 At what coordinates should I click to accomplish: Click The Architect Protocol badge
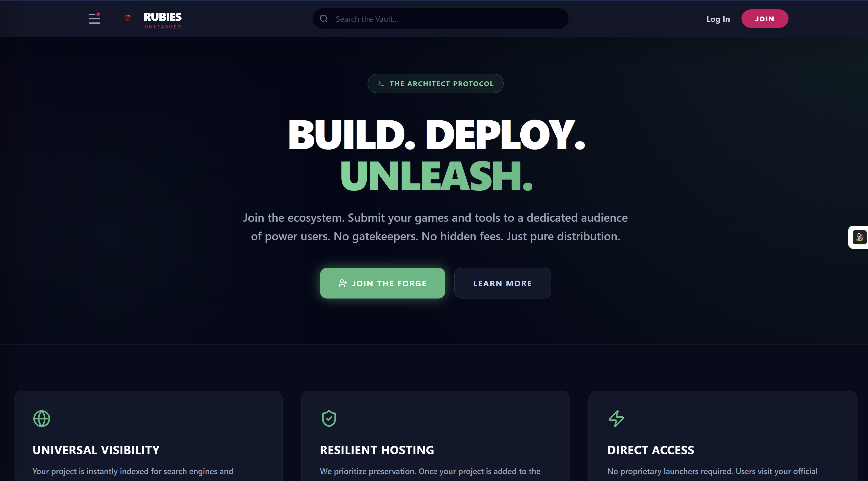441,84
